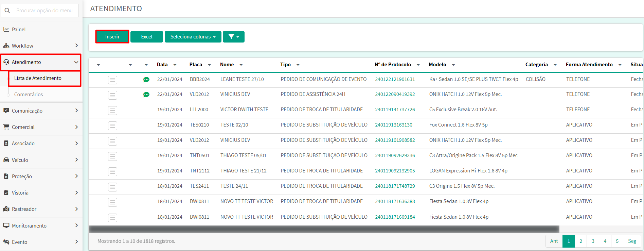Open Categoria column filter arrow
The height and width of the screenshot is (251, 644).
(x=555, y=65)
